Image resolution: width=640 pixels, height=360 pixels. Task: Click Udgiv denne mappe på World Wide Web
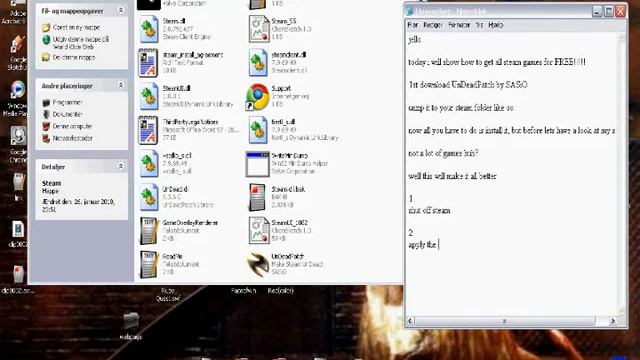tap(81, 43)
